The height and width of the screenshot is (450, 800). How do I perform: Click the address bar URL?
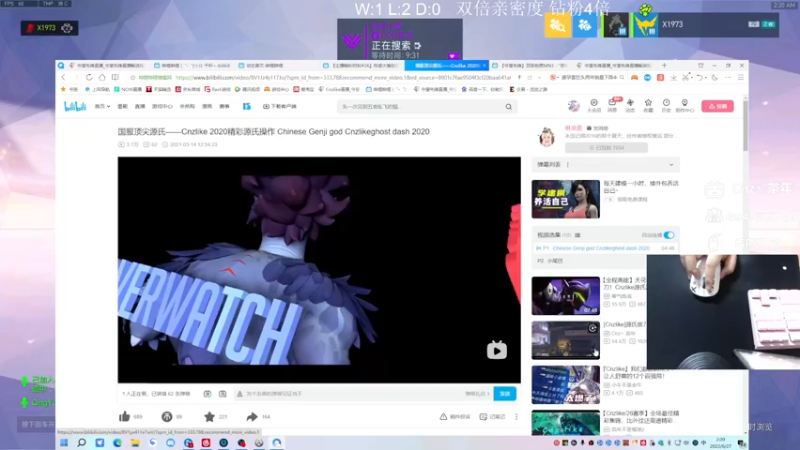click(x=343, y=78)
